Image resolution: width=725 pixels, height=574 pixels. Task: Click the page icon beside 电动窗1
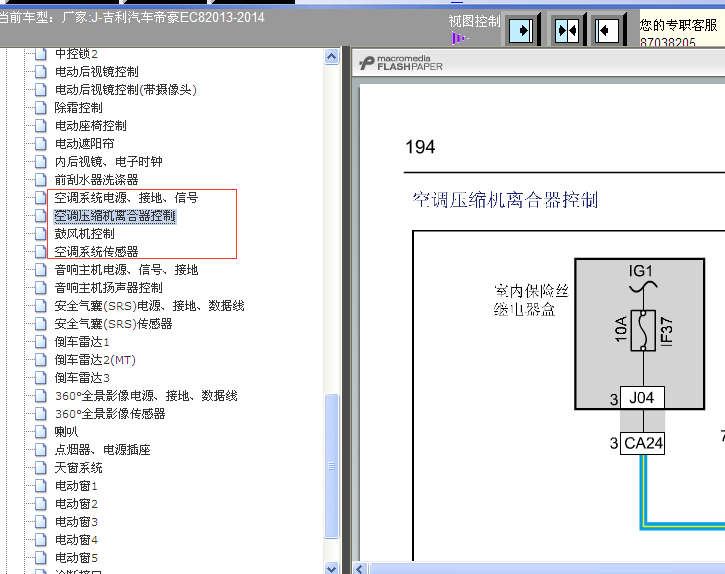(41, 486)
